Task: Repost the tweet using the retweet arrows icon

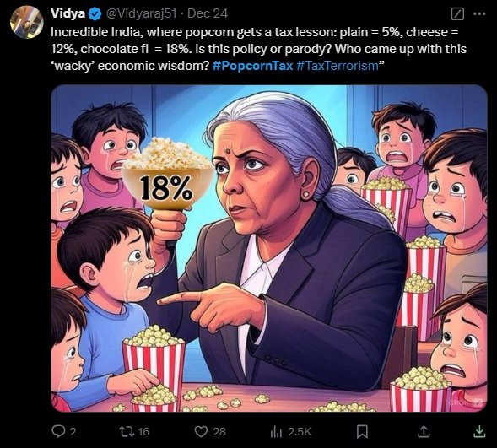Action: (127, 431)
